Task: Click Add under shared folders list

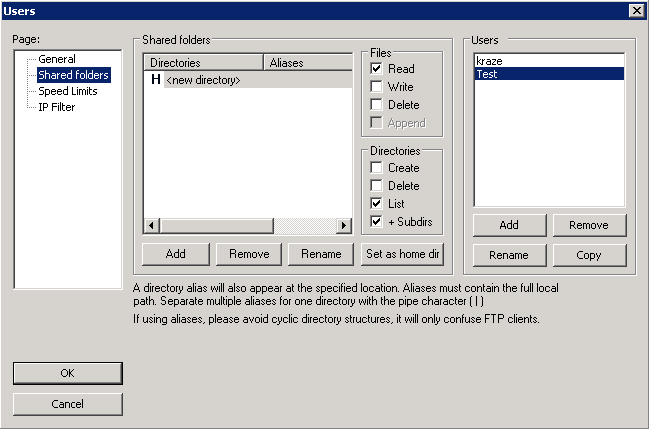Action: (176, 254)
